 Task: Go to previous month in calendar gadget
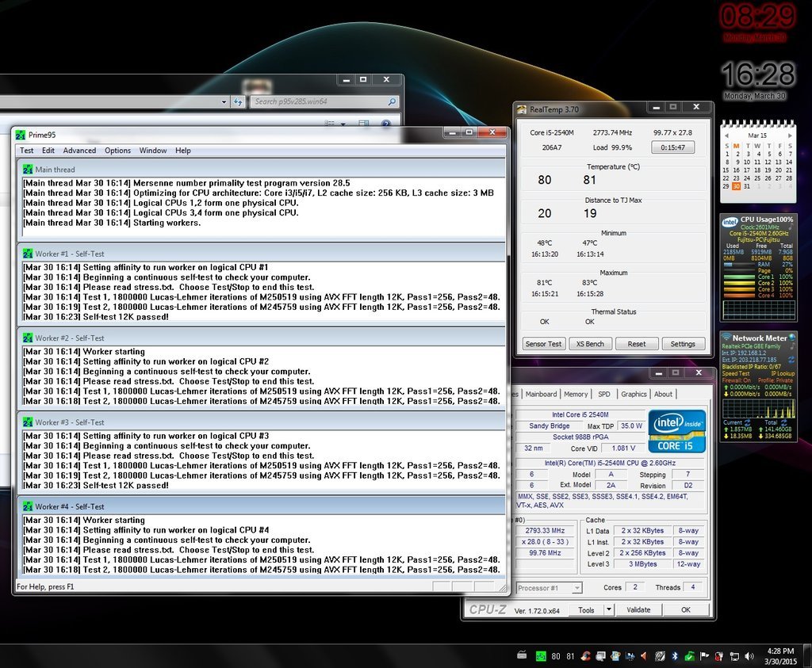click(726, 135)
